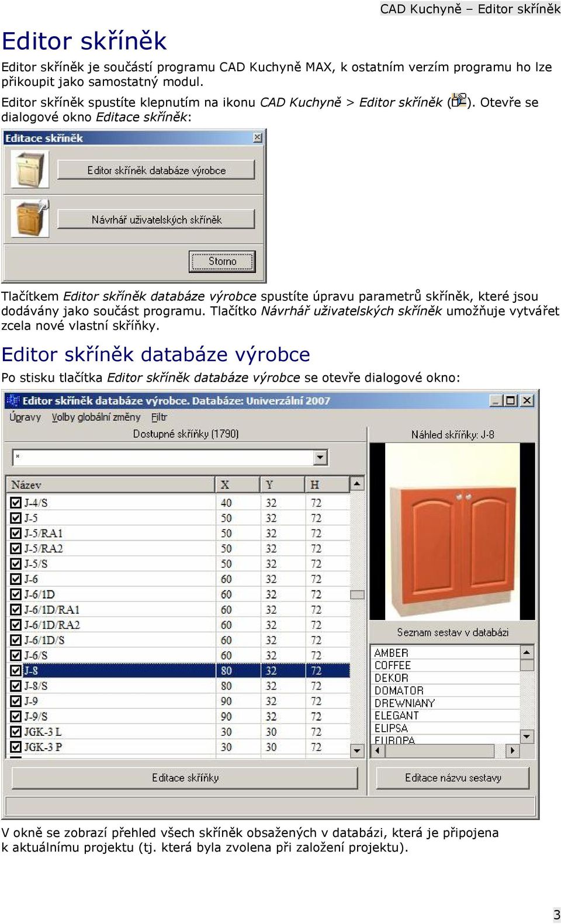Click the cabinet list scrollbar thumb
561x924 pixels.
click(x=357, y=594)
